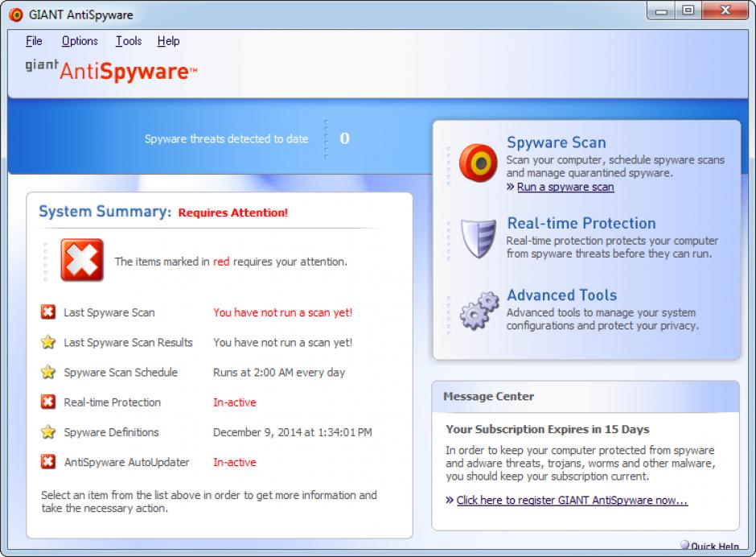This screenshot has height=557, width=756.
Task: Select the AntiSpyware AutoUpdater item
Action: point(126,462)
